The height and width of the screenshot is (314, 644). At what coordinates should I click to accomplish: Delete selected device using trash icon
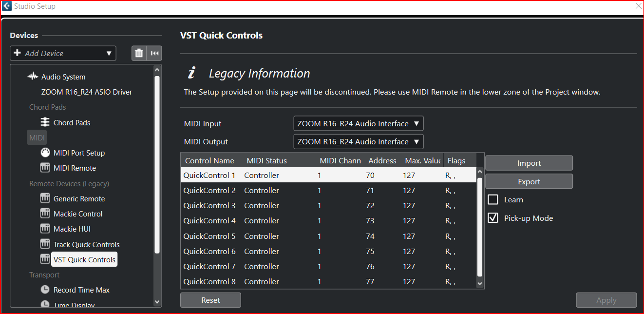pos(139,53)
